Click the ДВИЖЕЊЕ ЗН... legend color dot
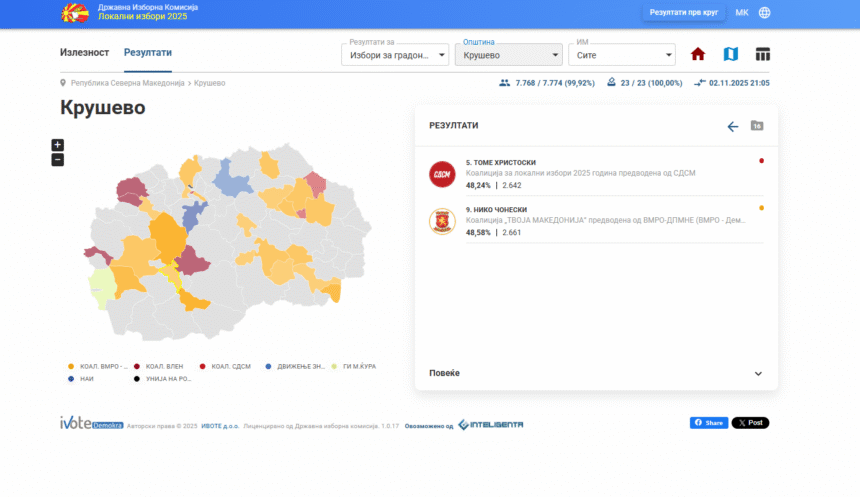The image size is (860, 497). tap(267, 366)
